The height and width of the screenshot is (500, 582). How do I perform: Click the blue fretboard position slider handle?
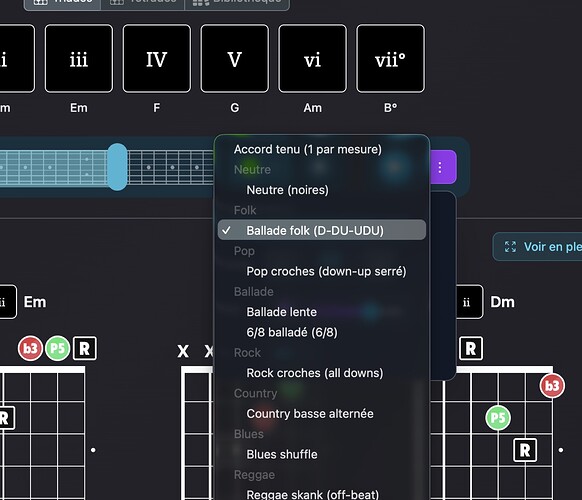coord(117,167)
